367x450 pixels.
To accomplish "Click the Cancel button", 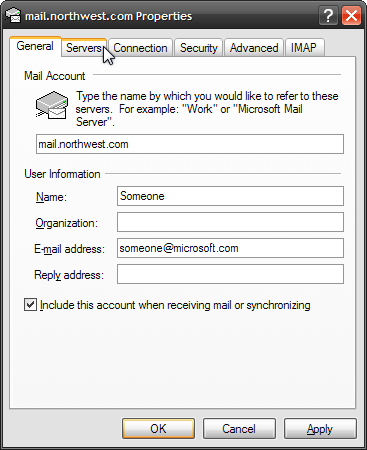I will tap(239, 429).
